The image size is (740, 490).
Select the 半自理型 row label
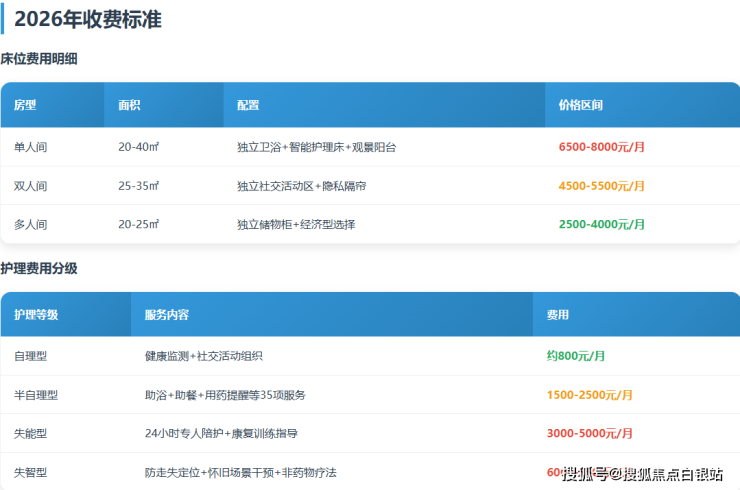click(36, 395)
